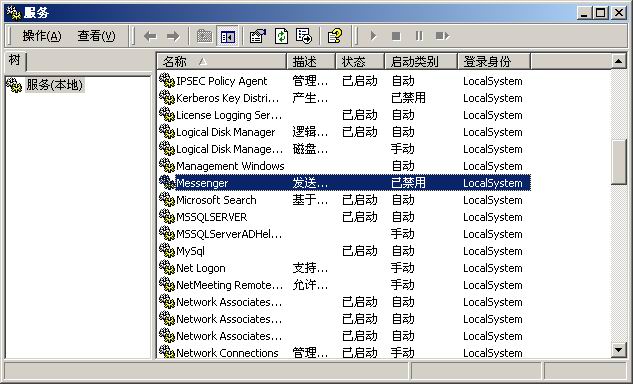Select the 树 tab
The height and width of the screenshot is (384, 633).
click(x=15, y=61)
